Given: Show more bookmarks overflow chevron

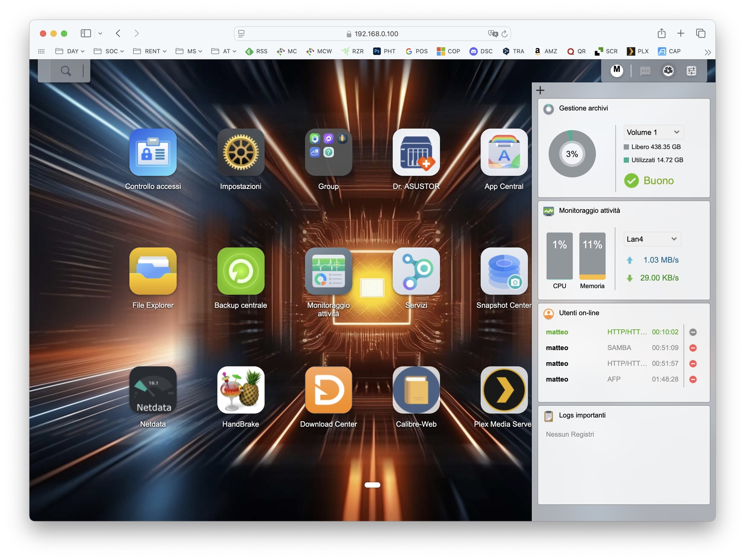Looking at the screenshot, I should (x=708, y=52).
